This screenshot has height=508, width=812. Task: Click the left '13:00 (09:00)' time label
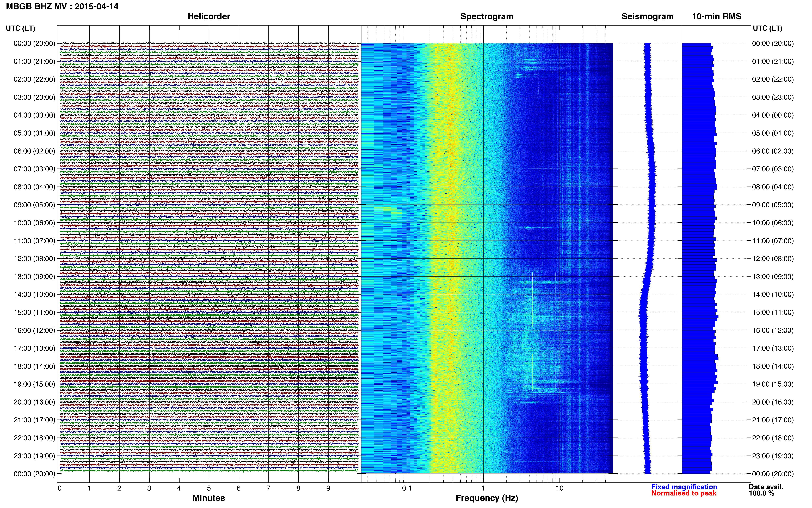(x=34, y=277)
